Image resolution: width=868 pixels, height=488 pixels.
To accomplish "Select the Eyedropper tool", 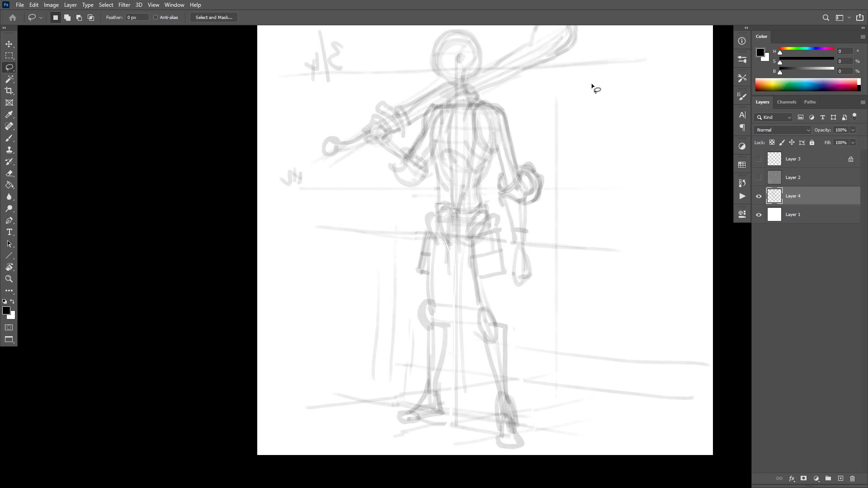I will 9,115.
